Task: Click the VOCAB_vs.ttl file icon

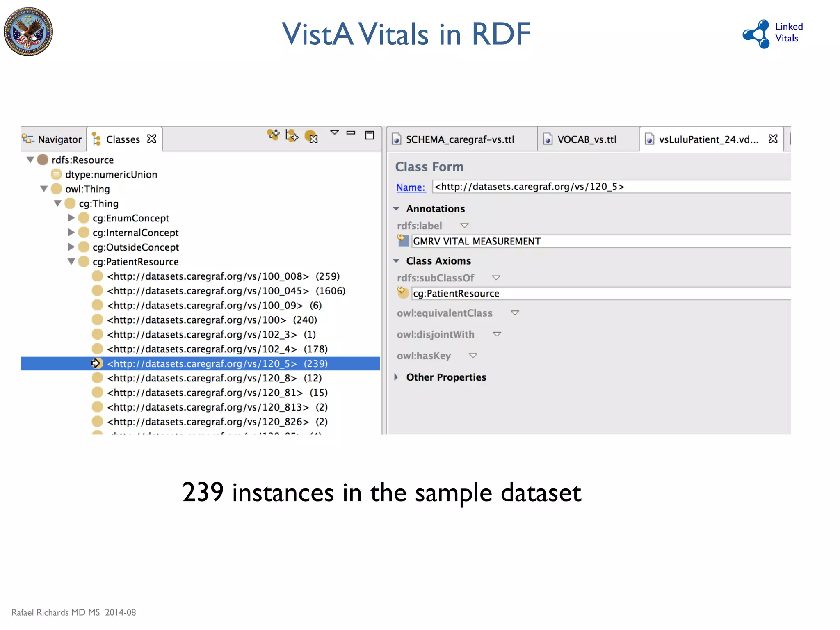Action: (548, 139)
